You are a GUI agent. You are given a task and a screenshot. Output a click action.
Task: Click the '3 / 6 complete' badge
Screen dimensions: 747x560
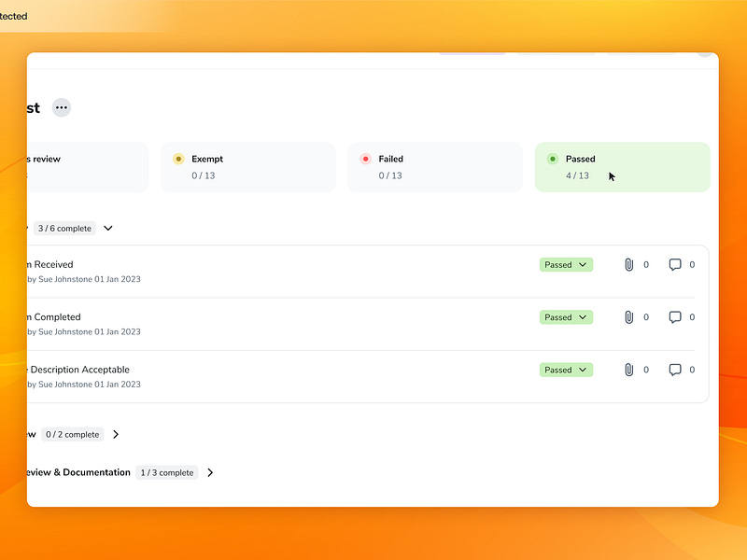pyautogui.click(x=64, y=228)
